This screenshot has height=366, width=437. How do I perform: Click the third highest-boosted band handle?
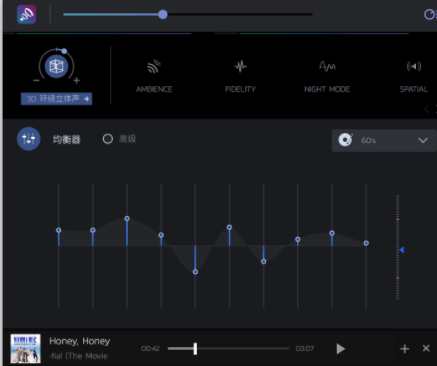[x=127, y=219]
